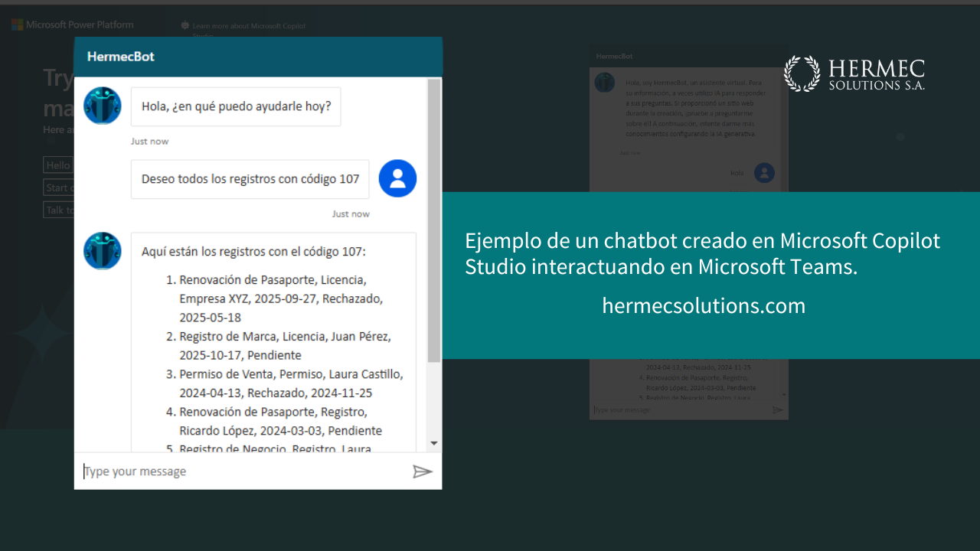Click the HermecBot chat header title
Viewport: 980px width, 551px height.
coord(121,57)
